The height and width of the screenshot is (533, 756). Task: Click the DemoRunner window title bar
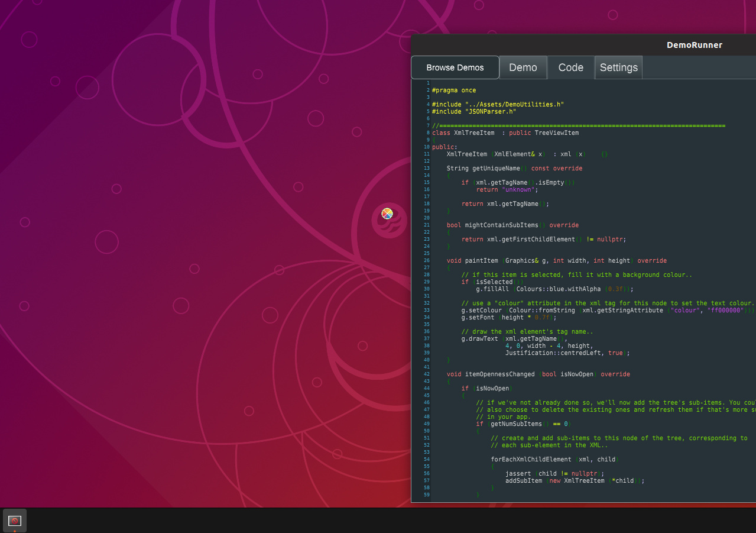(x=583, y=45)
